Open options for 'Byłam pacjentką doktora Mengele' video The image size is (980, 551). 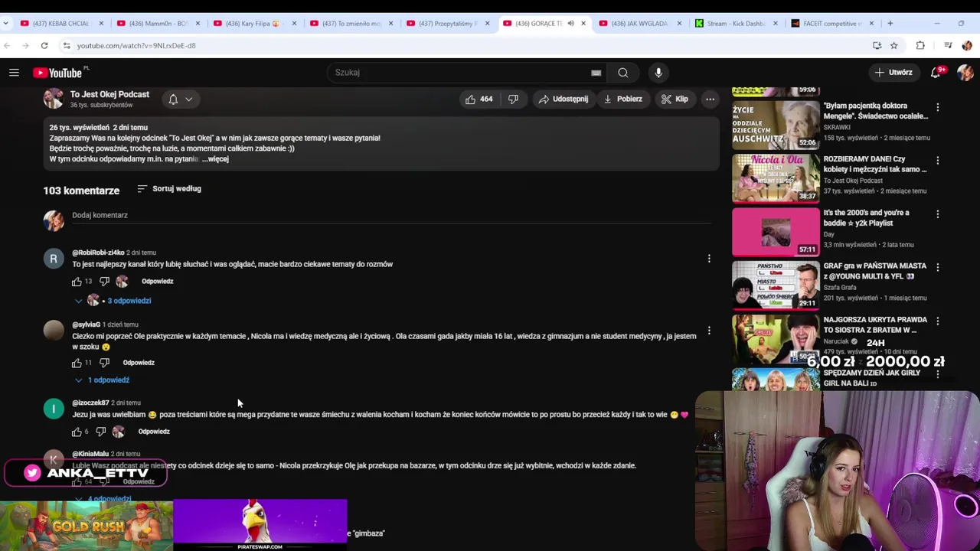938,107
